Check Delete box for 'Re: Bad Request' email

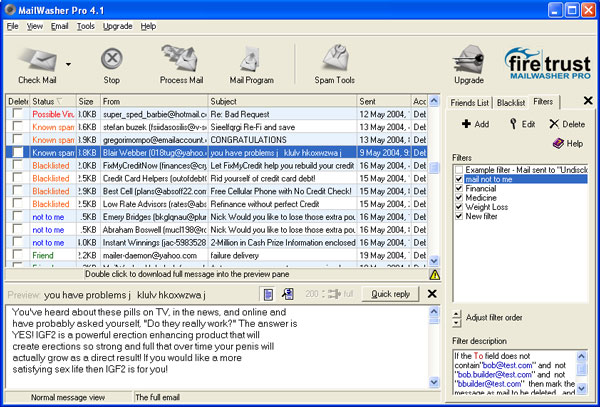point(17,114)
